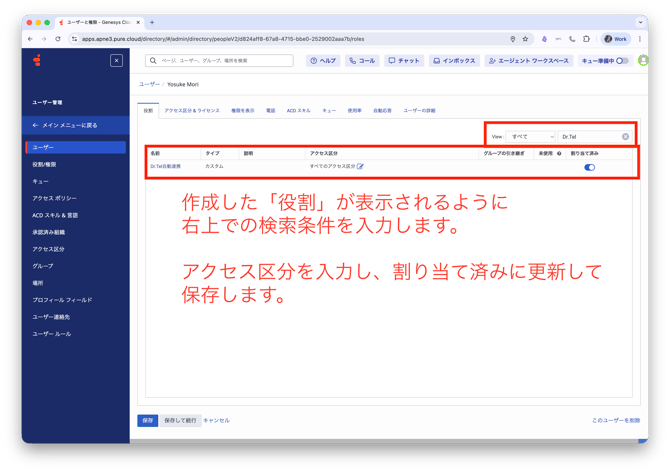This screenshot has height=472, width=670.
Task: Bookmark the page with the star icon
Action: tap(525, 39)
